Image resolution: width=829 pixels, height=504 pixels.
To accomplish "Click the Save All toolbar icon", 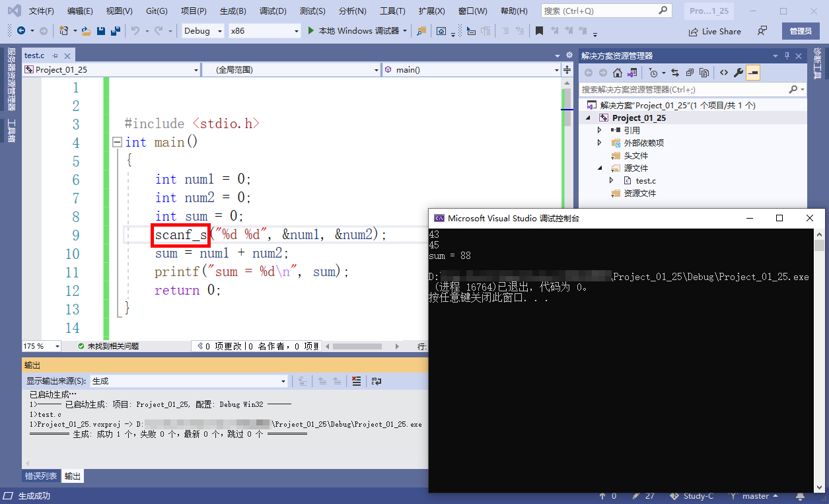I will pos(115,31).
